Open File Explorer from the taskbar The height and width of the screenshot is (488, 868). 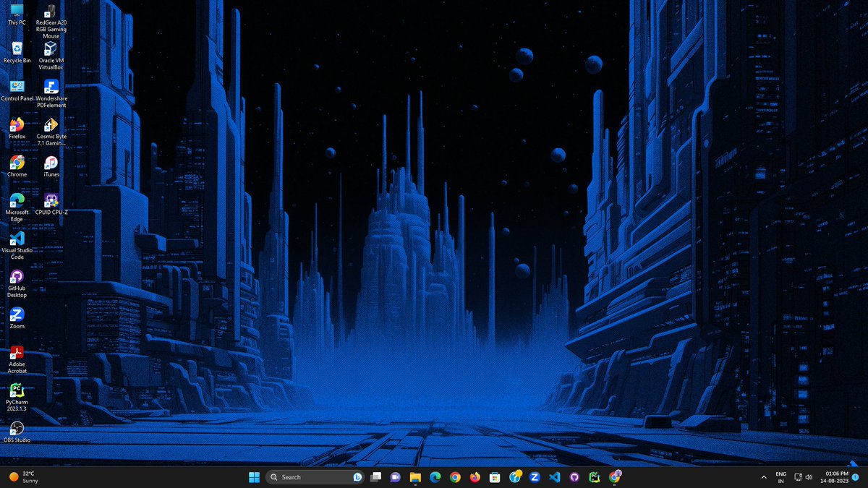[x=415, y=477]
